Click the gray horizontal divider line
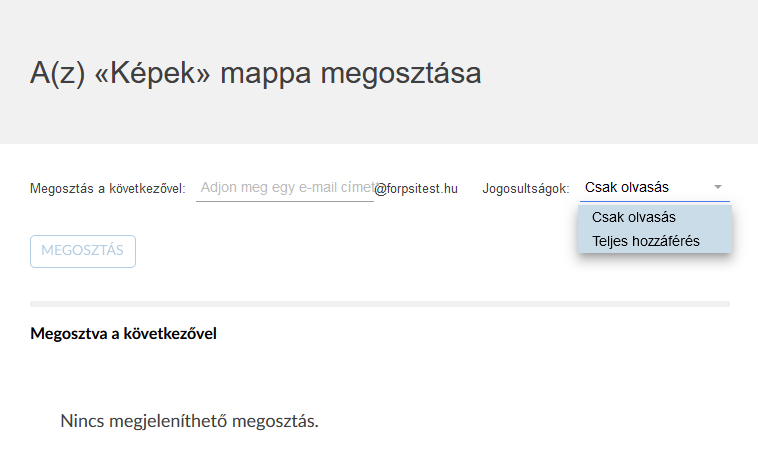758x456 pixels. 380,304
